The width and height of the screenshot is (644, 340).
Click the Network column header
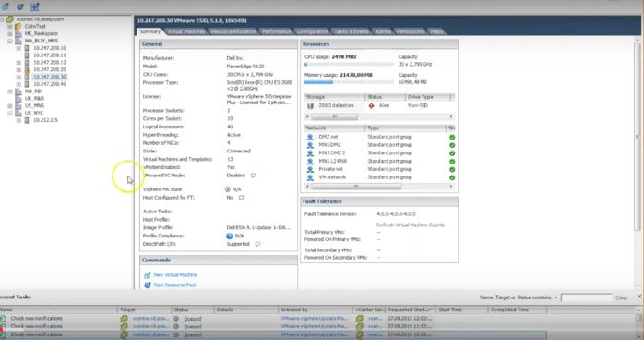click(x=334, y=128)
